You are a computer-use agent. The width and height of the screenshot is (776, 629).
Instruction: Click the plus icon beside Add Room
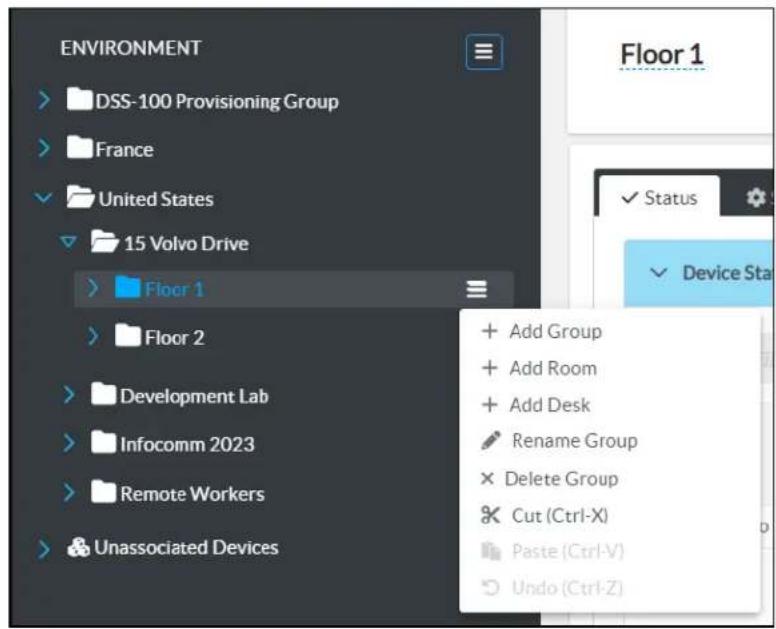click(489, 368)
